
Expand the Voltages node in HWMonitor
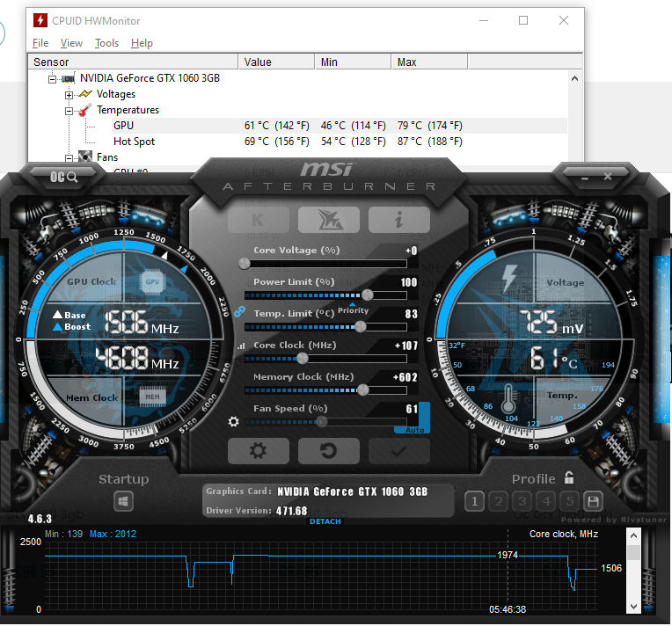point(69,95)
